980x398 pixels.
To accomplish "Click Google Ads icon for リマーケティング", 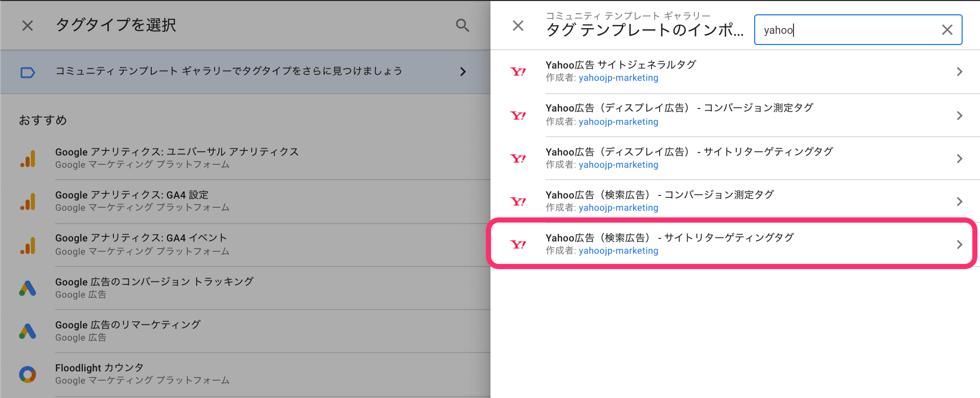I will pos(28,331).
